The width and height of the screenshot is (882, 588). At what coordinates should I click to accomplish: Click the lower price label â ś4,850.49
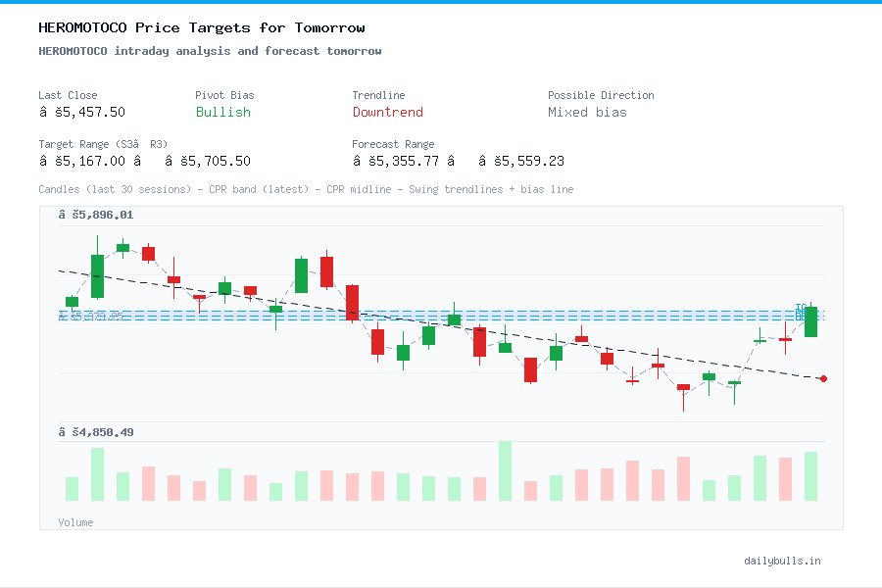[96, 431]
